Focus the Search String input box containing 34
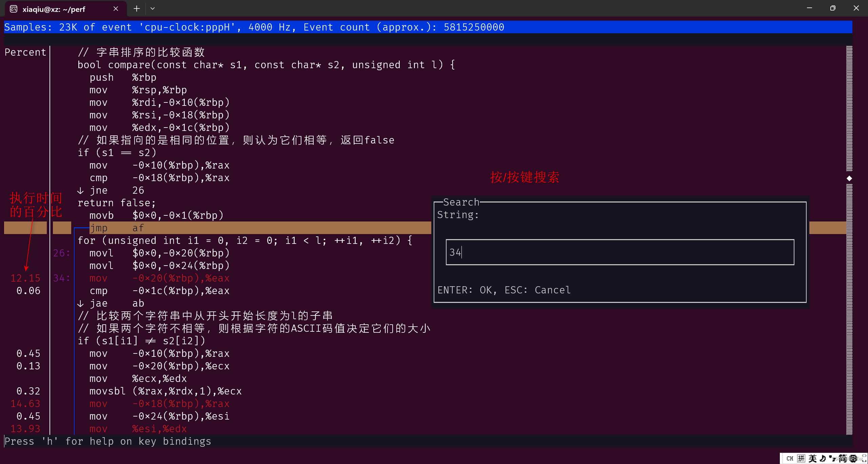Viewport: 868px width, 464px height. [620, 252]
